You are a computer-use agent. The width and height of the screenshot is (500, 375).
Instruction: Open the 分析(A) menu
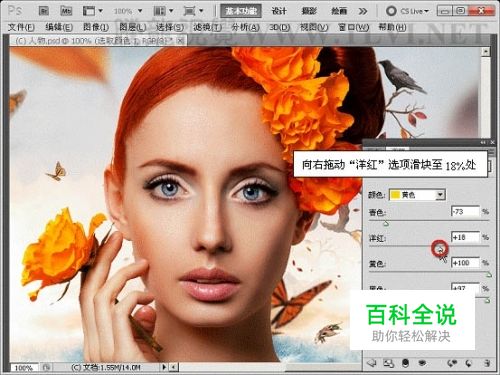245,27
